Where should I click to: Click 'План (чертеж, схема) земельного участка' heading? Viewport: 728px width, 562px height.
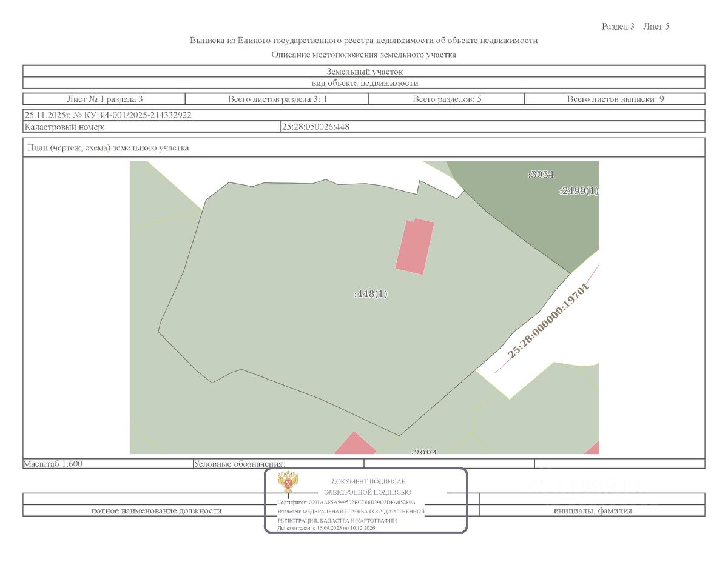(107, 147)
